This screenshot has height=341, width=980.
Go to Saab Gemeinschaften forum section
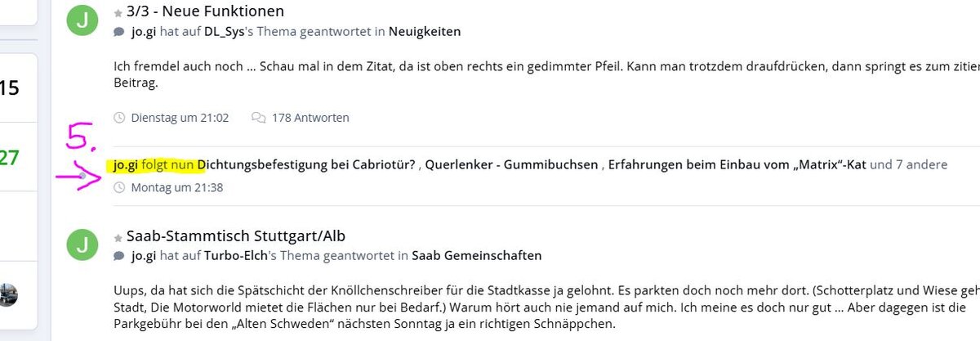click(x=477, y=256)
